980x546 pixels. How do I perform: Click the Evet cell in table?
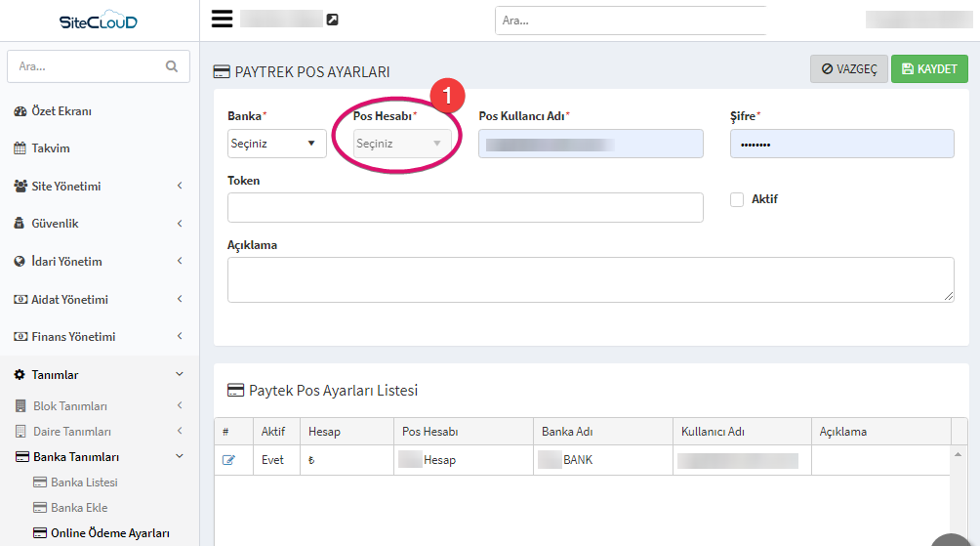tap(276, 460)
